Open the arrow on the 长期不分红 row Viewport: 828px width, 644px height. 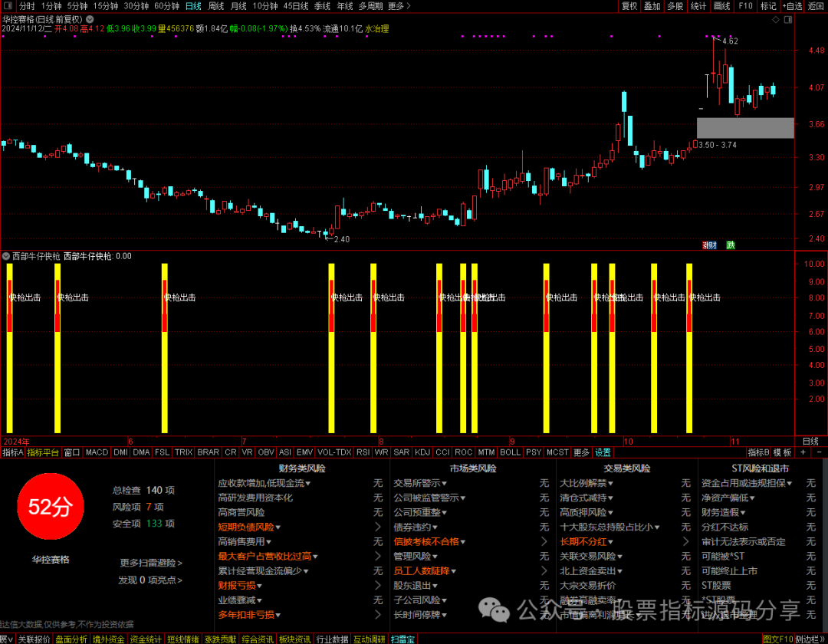click(685, 541)
